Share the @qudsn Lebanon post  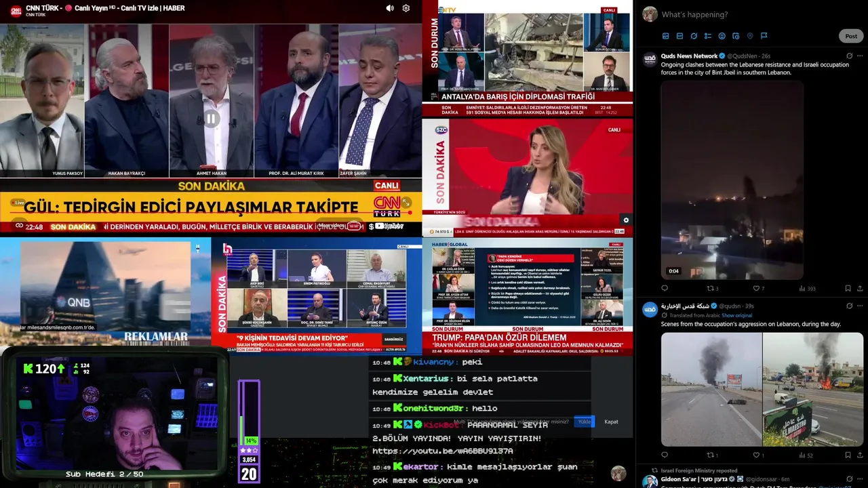[x=860, y=455]
